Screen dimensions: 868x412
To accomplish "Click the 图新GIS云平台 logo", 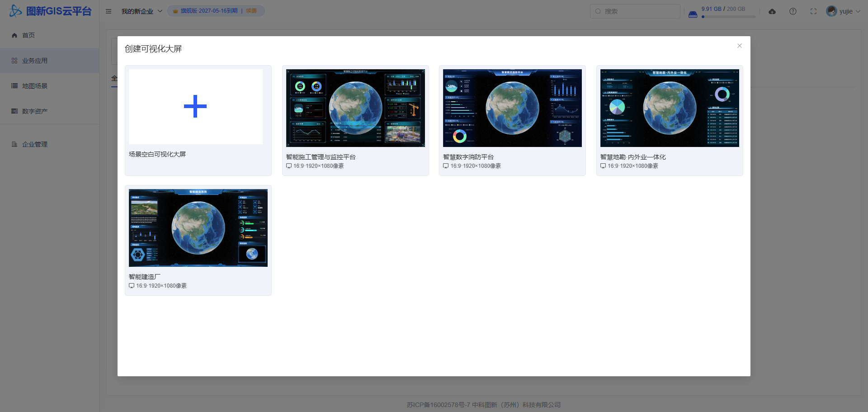I will click(x=50, y=11).
